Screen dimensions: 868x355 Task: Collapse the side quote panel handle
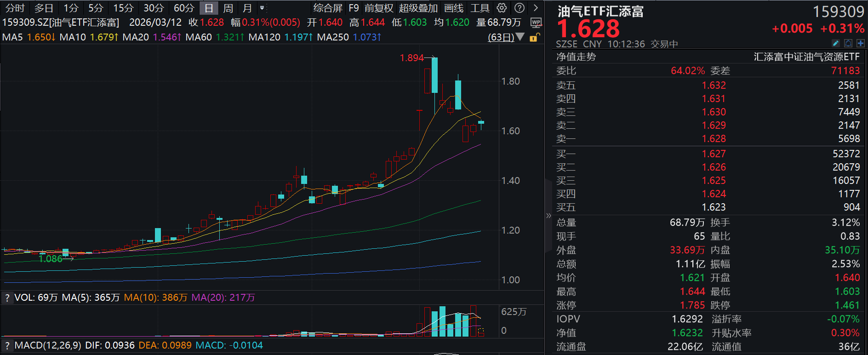(x=548, y=215)
